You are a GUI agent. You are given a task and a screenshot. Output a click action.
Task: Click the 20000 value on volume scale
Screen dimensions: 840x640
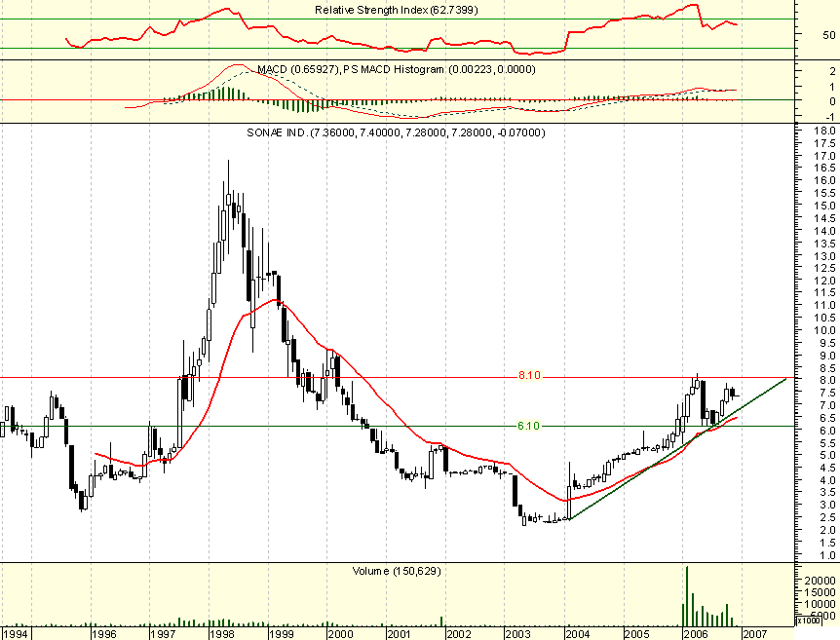[820, 580]
